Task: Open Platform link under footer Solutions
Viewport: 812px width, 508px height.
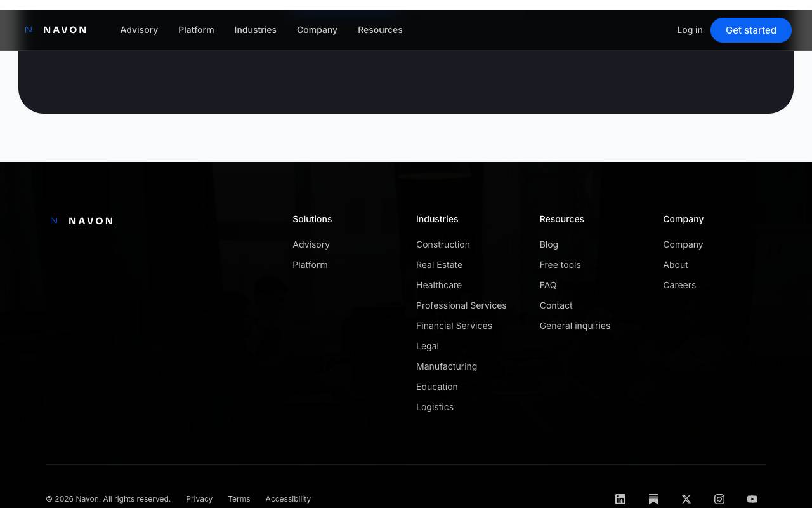Action: [x=310, y=265]
